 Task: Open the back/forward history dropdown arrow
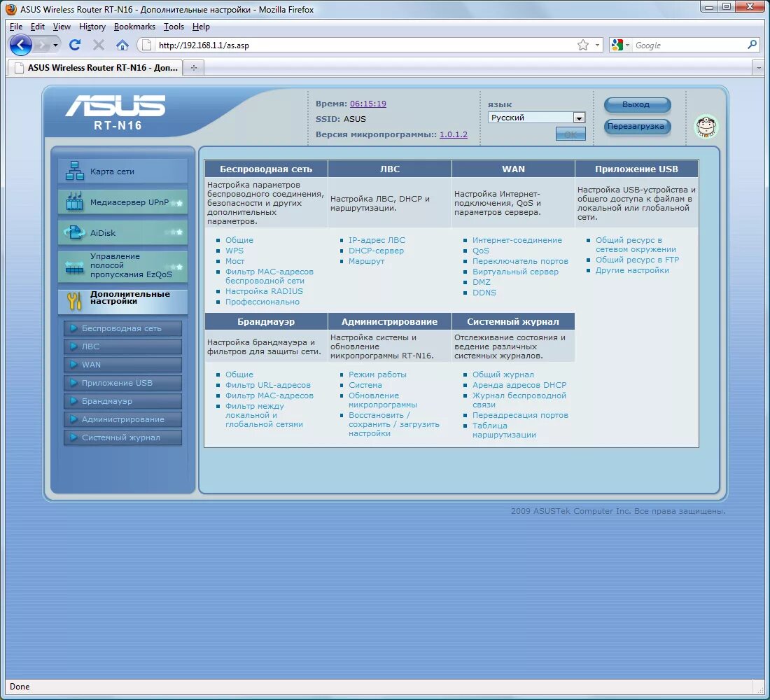pyautogui.click(x=55, y=45)
